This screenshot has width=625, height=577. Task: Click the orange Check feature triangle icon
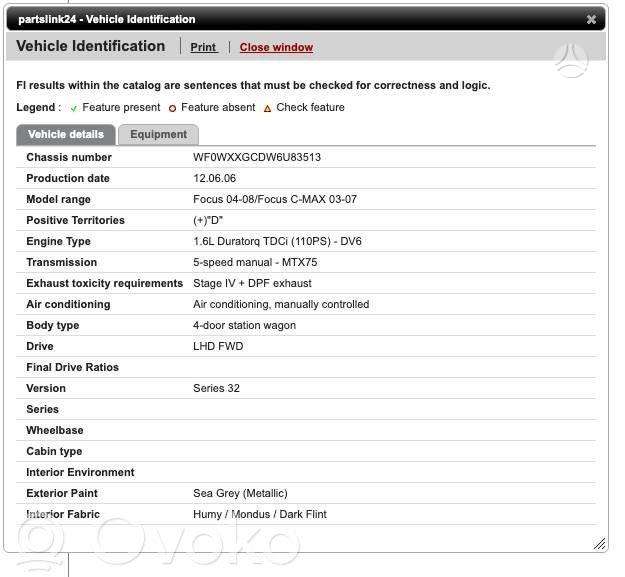pyautogui.click(x=267, y=108)
